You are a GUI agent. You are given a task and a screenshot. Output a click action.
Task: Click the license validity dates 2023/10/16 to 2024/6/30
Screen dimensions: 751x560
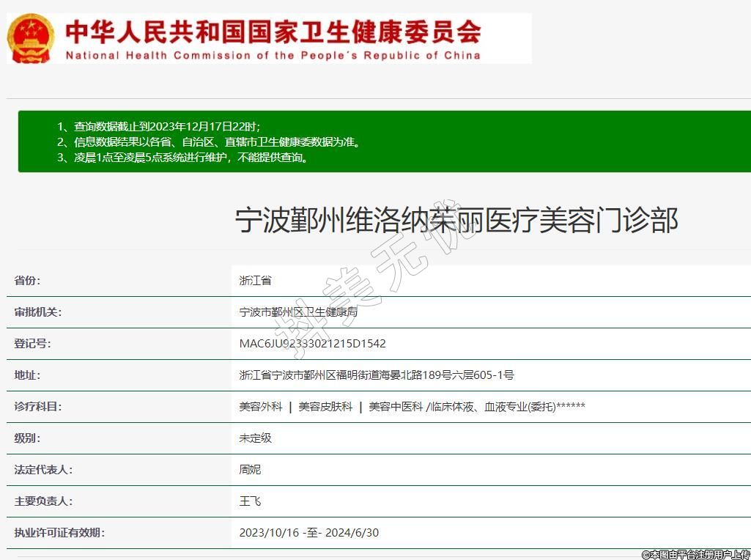[308, 533]
